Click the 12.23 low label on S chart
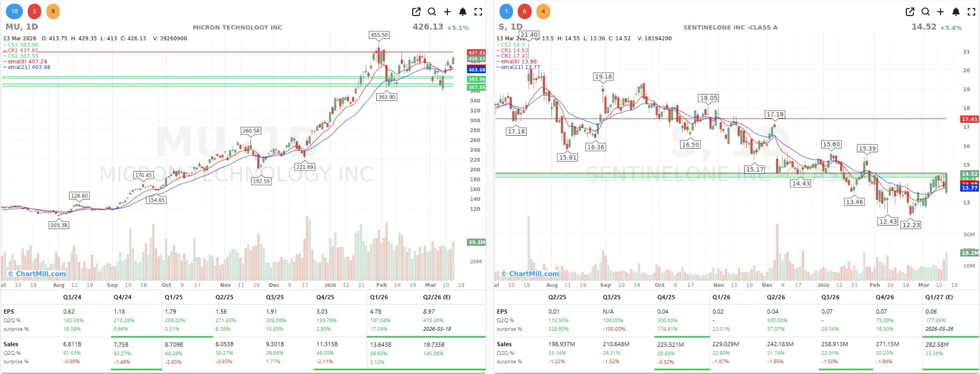Viewport: 980px width, 374px height. click(x=911, y=225)
